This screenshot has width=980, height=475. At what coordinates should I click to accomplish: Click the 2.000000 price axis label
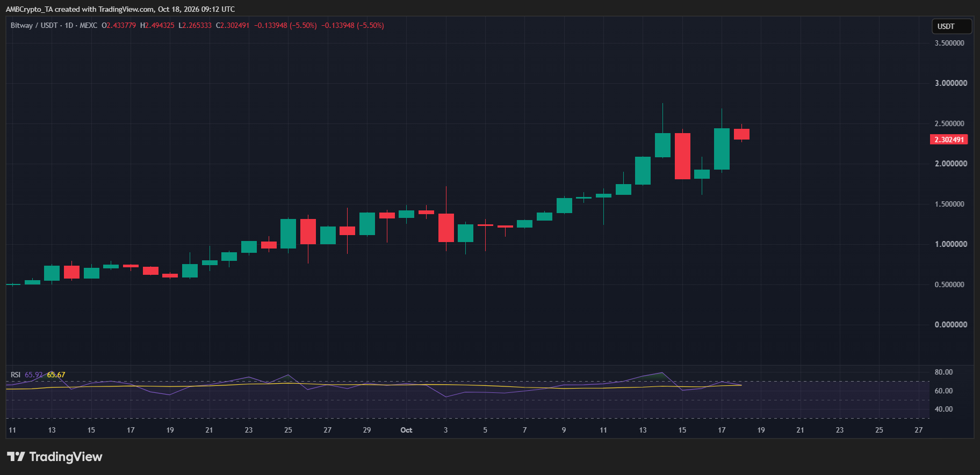[951, 164]
